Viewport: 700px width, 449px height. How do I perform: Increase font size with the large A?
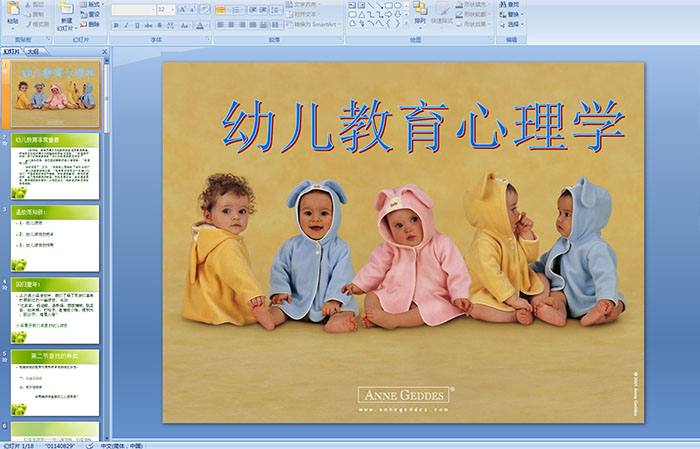tap(182, 9)
